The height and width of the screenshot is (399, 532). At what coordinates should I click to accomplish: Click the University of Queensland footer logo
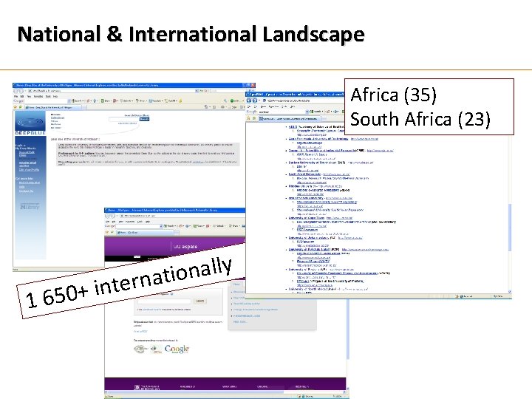(x=146, y=386)
